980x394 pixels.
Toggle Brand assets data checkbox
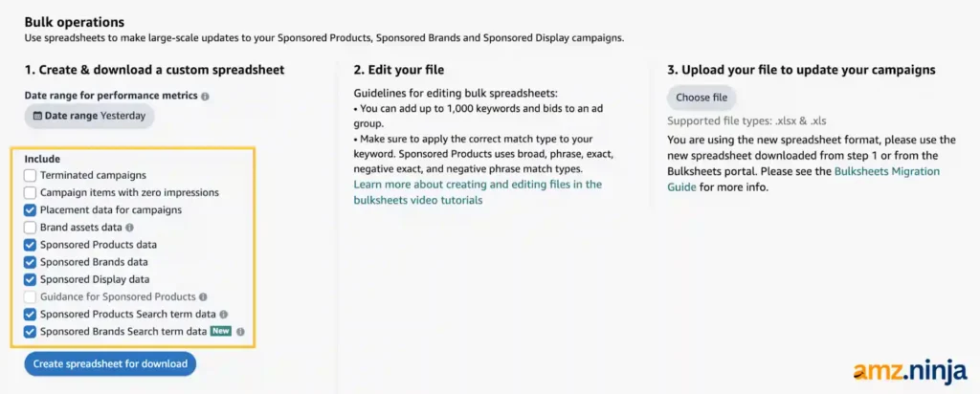point(31,228)
